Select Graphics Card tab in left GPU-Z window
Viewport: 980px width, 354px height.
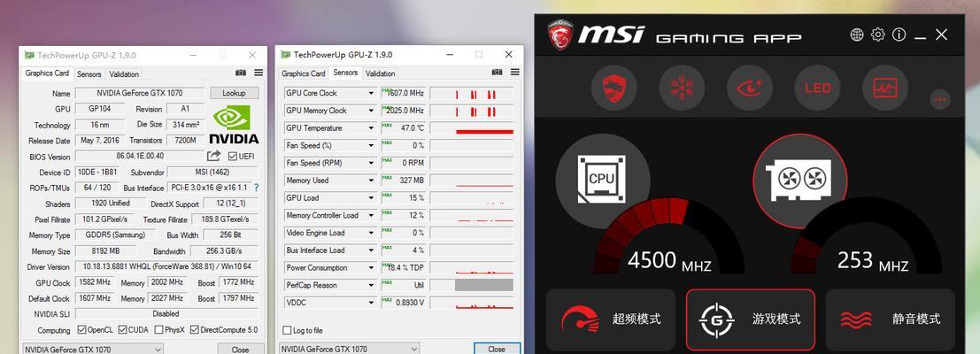click(x=47, y=73)
